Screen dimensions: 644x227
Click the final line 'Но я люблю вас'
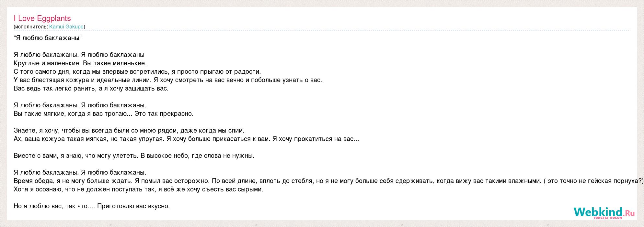pos(92,206)
